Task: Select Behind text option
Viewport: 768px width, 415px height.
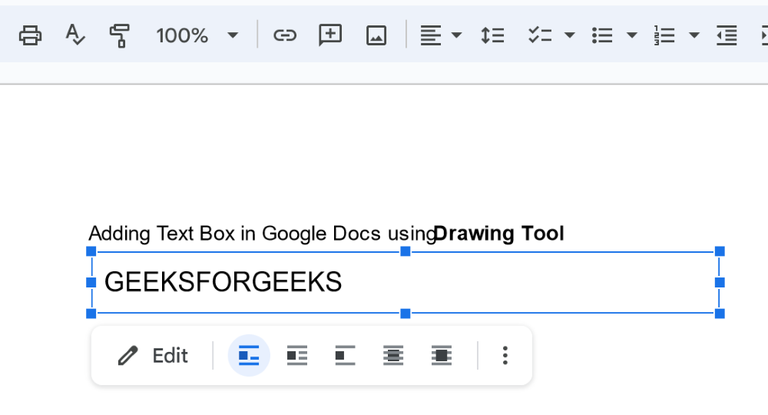Action: (x=393, y=356)
